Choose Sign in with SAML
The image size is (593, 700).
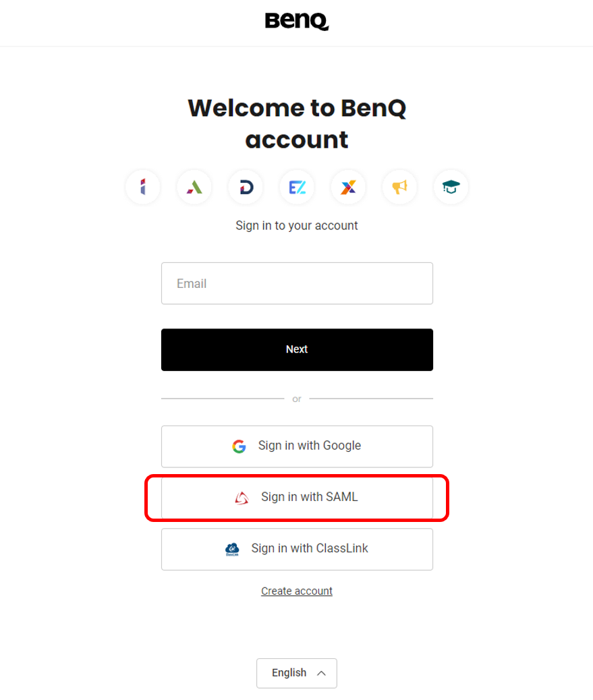click(297, 498)
